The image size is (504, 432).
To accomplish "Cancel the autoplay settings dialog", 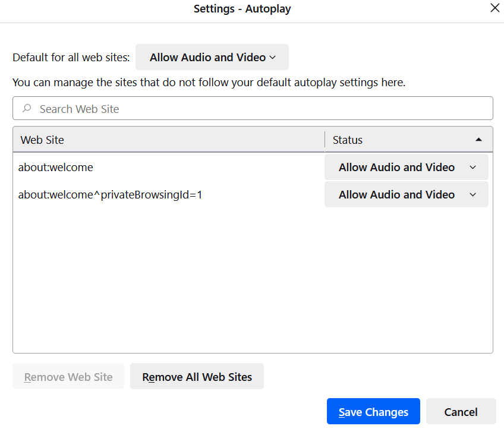I will point(461,412).
